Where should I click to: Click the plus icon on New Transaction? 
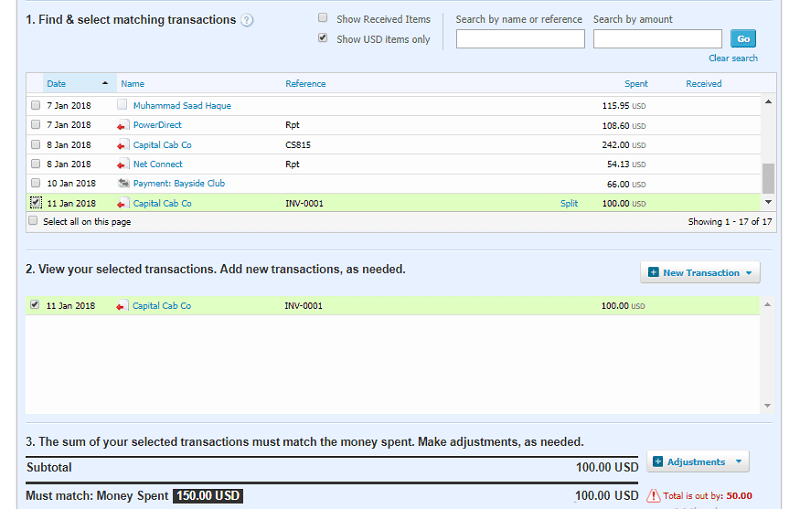click(x=653, y=272)
